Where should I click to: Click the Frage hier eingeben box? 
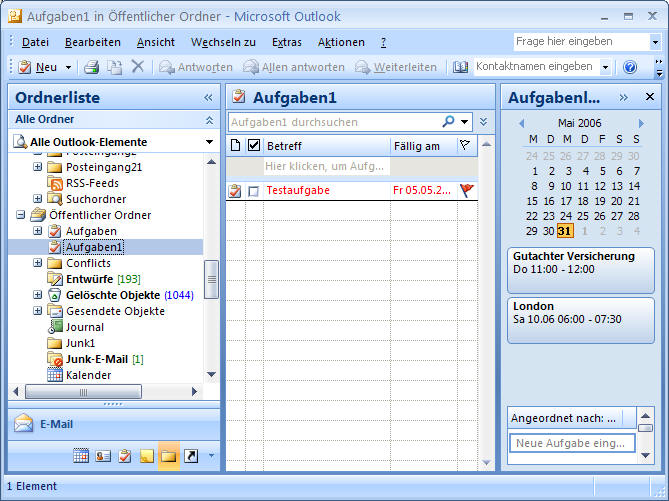582,41
